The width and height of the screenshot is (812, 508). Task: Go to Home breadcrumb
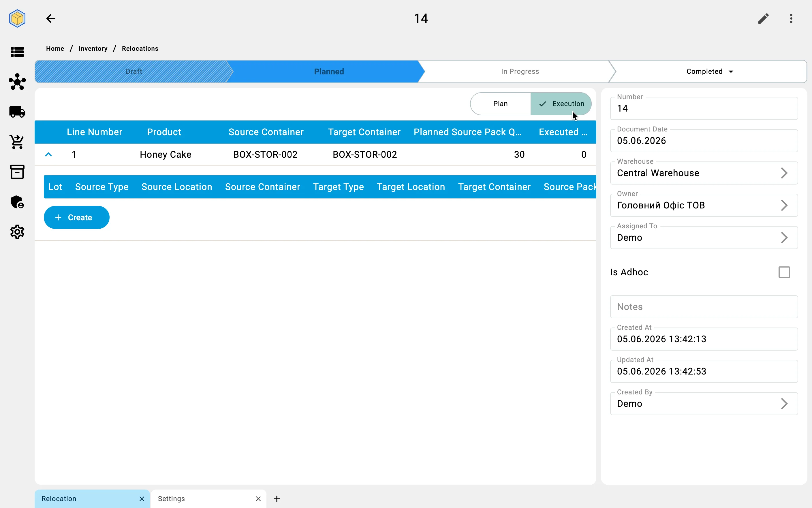click(55, 48)
